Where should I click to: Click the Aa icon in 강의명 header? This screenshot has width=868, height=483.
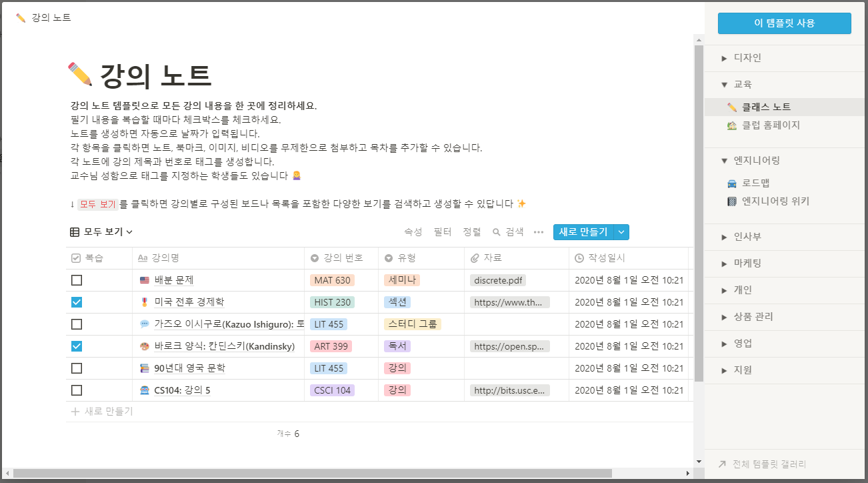tap(143, 258)
